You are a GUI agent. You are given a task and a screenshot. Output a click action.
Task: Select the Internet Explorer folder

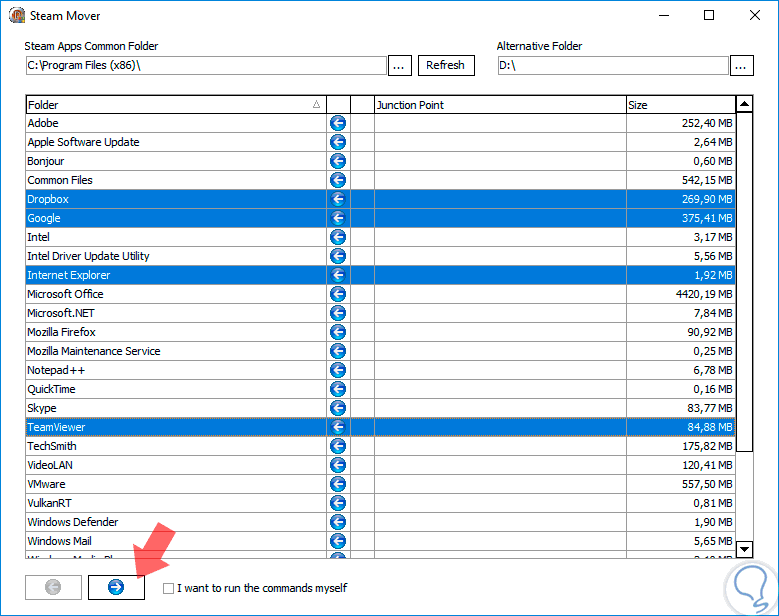(381, 275)
